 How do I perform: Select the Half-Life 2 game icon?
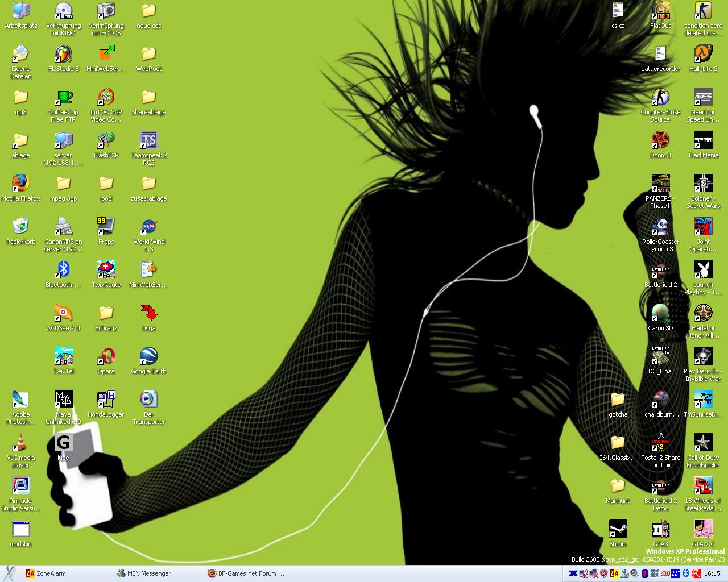coord(703,55)
